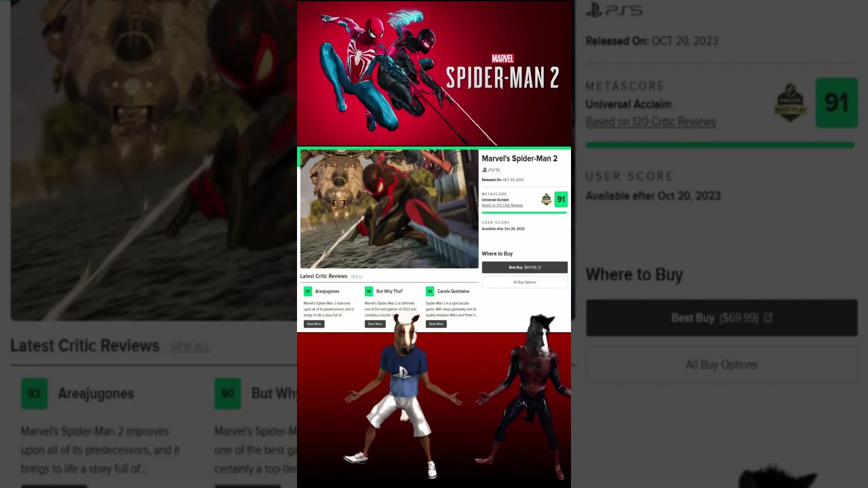Click the blurred 'USER SCORE' label in the background

629,176
